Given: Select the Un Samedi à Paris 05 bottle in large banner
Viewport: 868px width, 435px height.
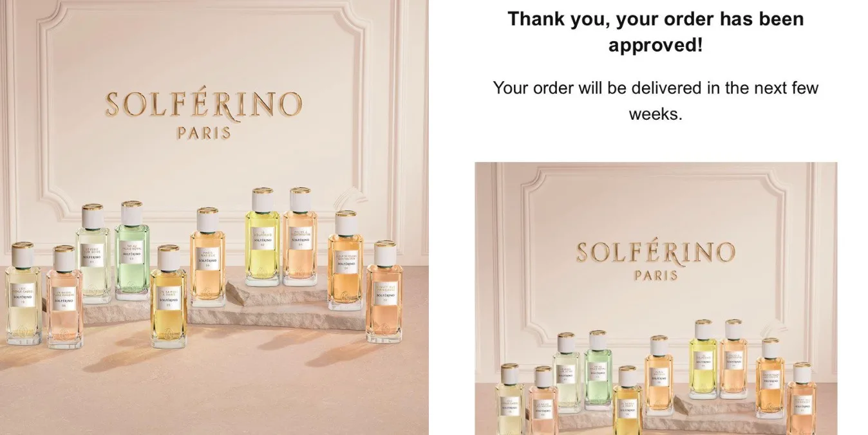Looking at the screenshot, I should tap(169, 296).
